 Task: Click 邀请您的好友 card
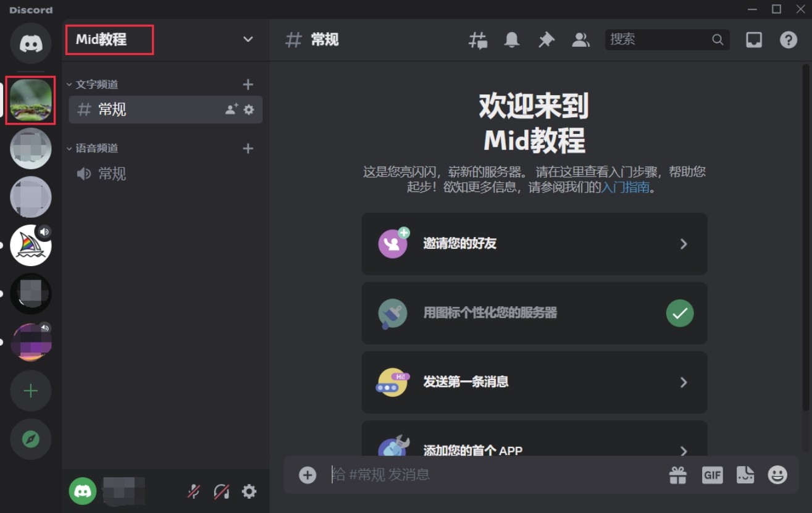tap(534, 244)
